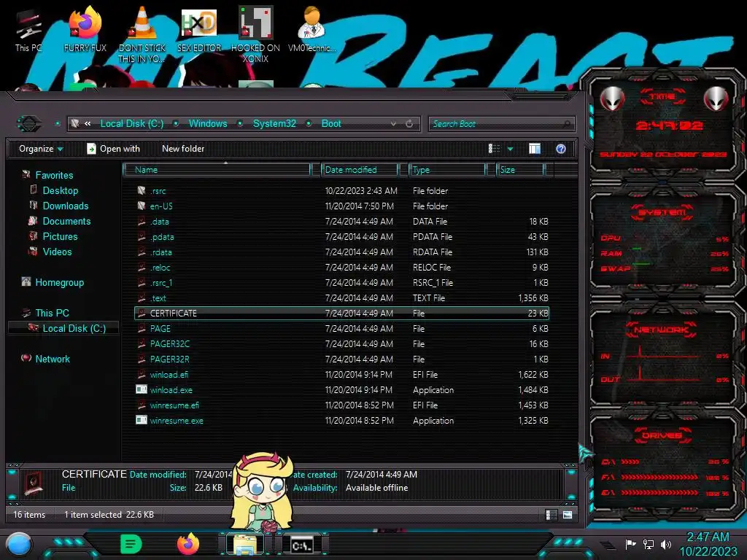The width and height of the screenshot is (747, 560).
Task: Sort by Date modified column header
Action: 360,170
